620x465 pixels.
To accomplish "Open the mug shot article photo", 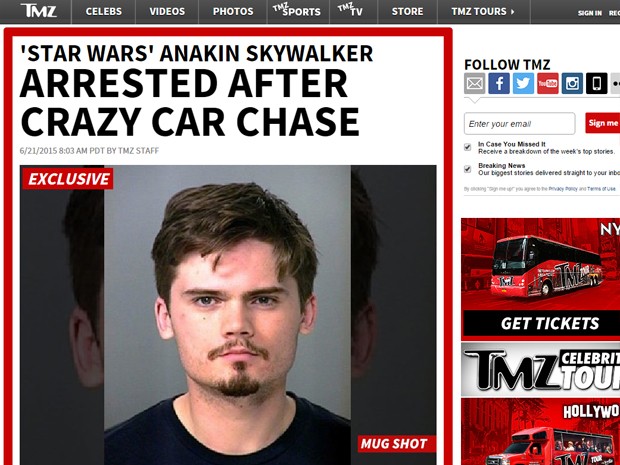I will click(228, 315).
